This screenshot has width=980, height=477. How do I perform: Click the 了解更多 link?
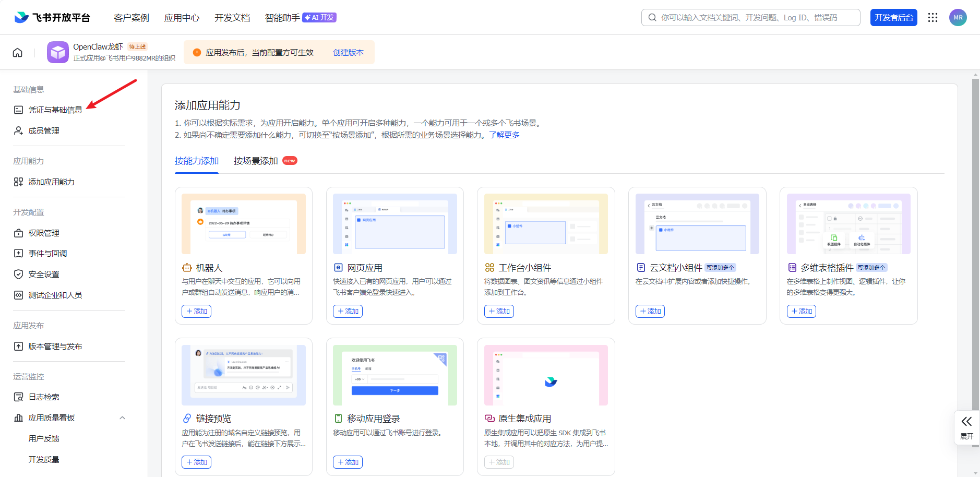pos(504,135)
